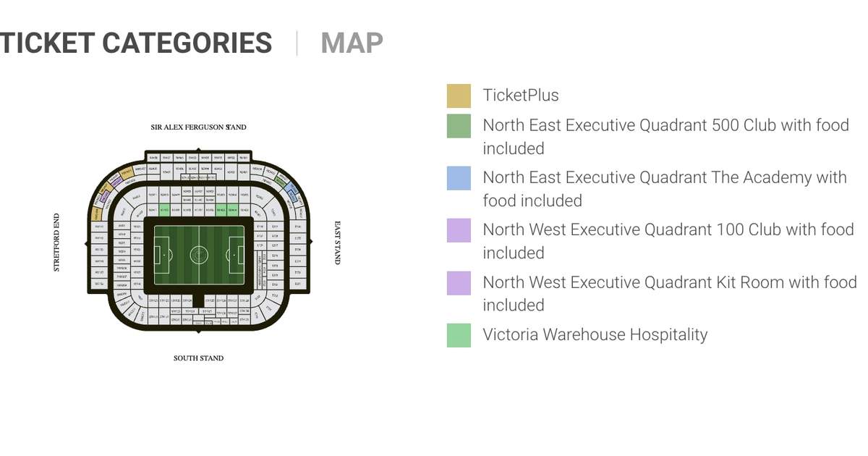Pick the Kit Room with food category
868x456 pixels.
670,293
